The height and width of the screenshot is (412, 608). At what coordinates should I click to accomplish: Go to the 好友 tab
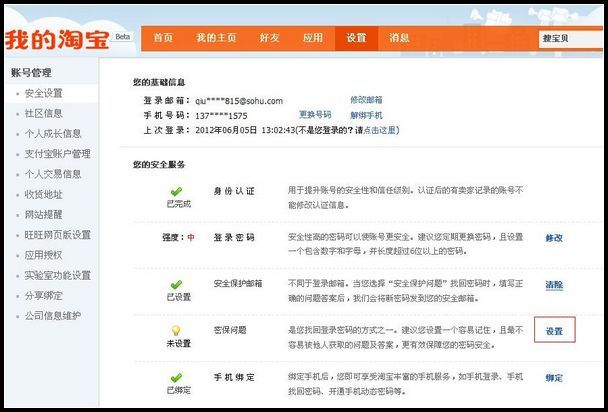coord(270,37)
